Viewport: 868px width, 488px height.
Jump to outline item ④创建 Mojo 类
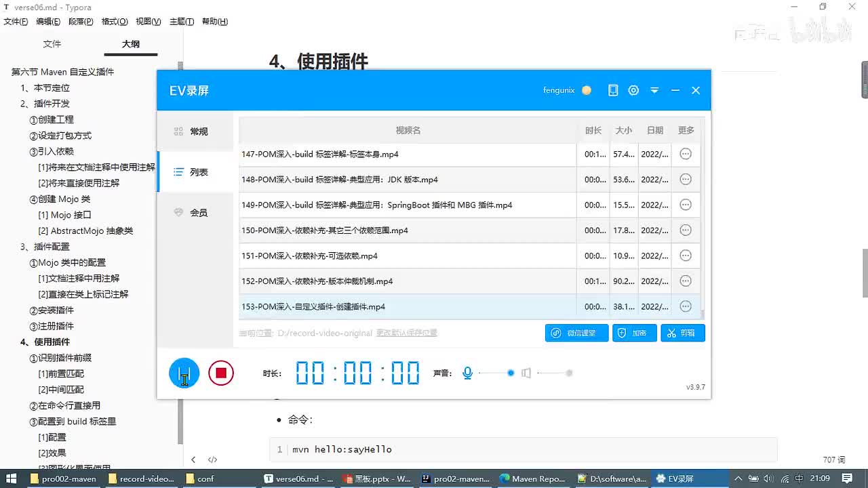[60, 199]
